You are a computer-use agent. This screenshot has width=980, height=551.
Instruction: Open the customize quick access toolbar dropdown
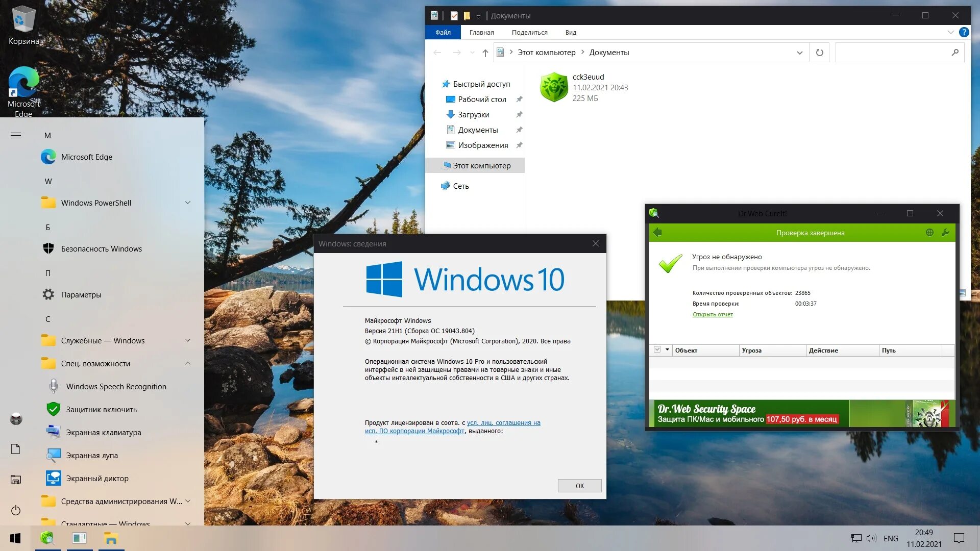pyautogui.click(x=478, y=16)
